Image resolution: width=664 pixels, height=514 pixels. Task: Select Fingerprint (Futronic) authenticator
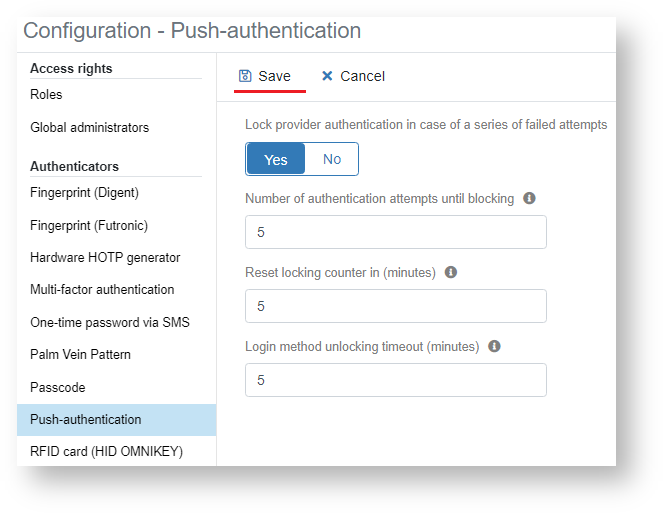pyautogui.click(x=88, y=225)
